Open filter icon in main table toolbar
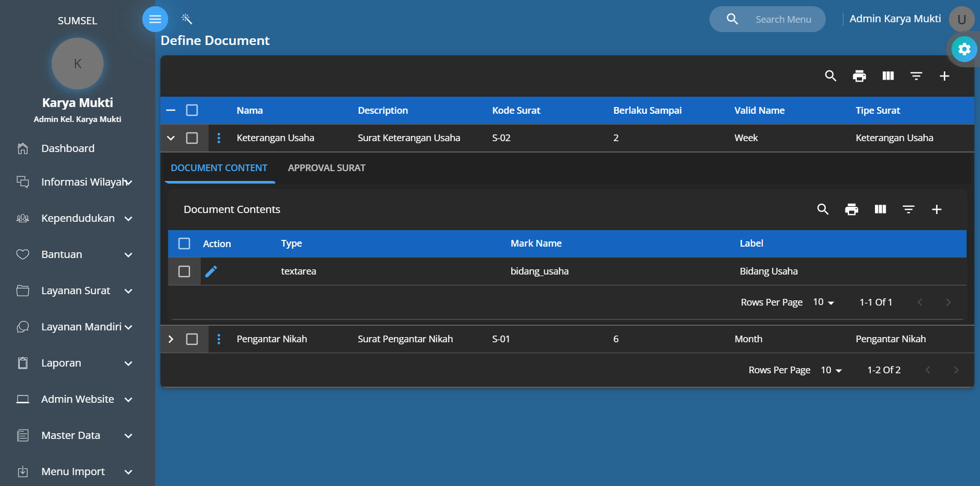The width and height of the screenshot is (980, 486). (x=916, y=76)
